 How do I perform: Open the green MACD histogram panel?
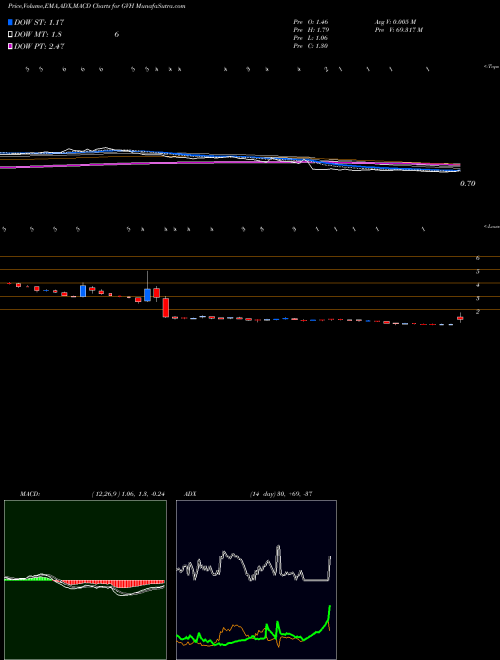(x=85, y=580)
